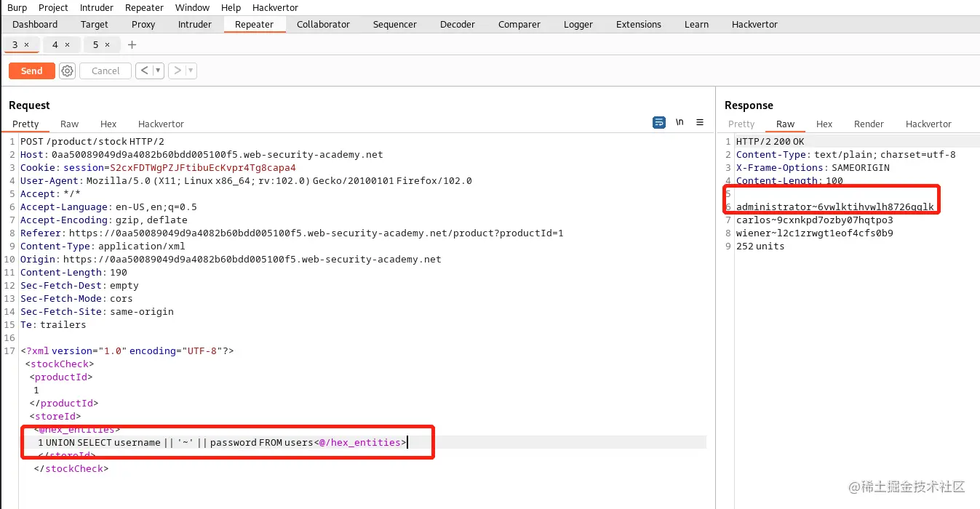This screenshot has height=509, width=980.
Task: Click the 252 units response line
Action: 760,247
